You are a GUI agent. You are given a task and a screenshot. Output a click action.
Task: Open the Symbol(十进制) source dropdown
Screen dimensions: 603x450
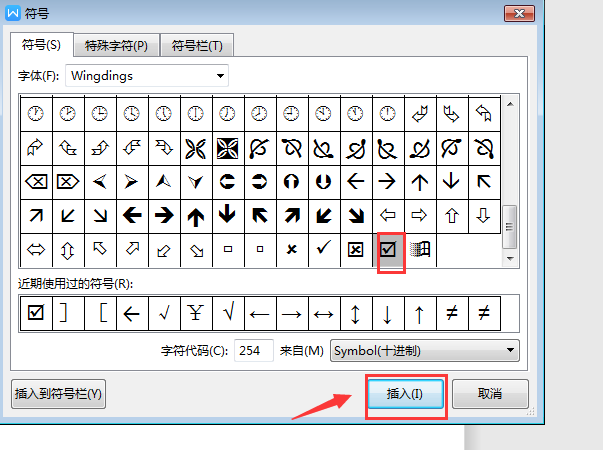[425, 350]
